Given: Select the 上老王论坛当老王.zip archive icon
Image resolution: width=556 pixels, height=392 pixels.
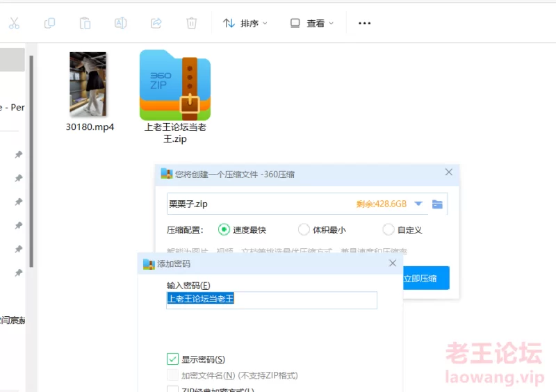Looking at the screenshot, I should pos(175,85).
